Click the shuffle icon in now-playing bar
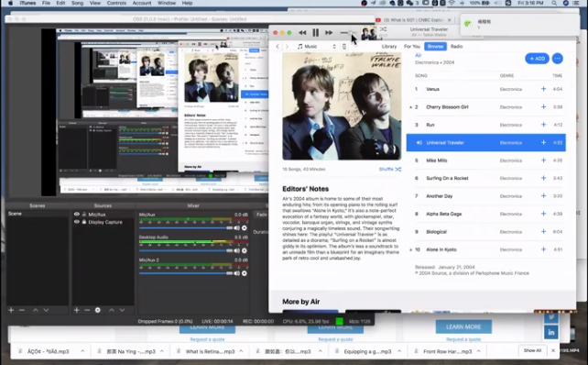 383,29
